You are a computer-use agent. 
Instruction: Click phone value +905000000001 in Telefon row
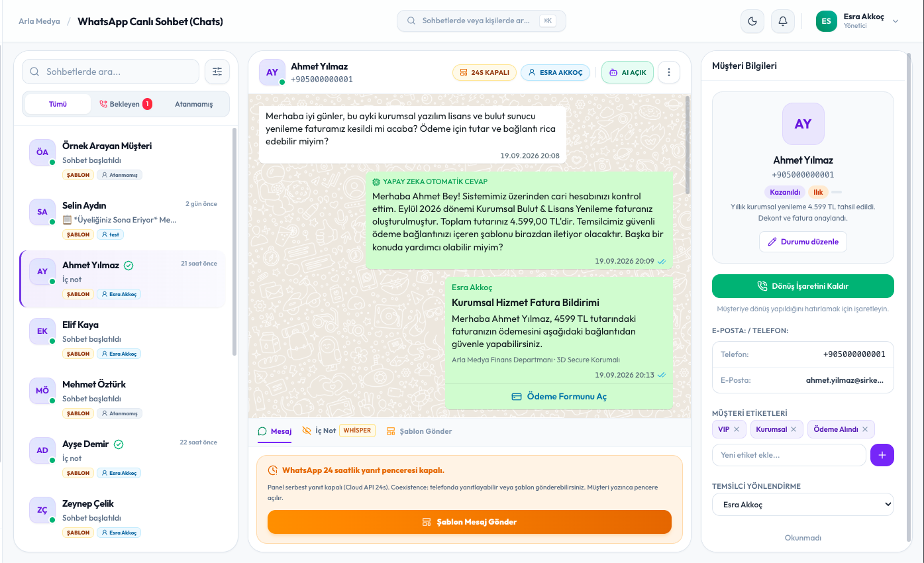click(854, 354)
